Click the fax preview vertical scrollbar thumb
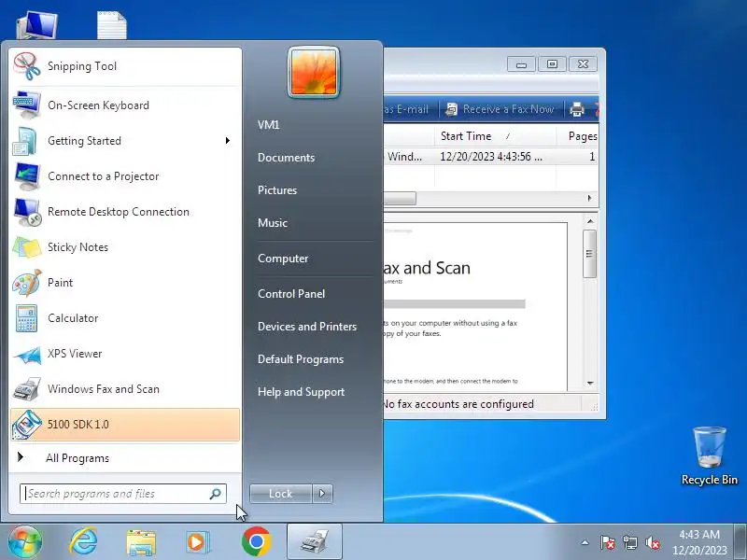 590,253
